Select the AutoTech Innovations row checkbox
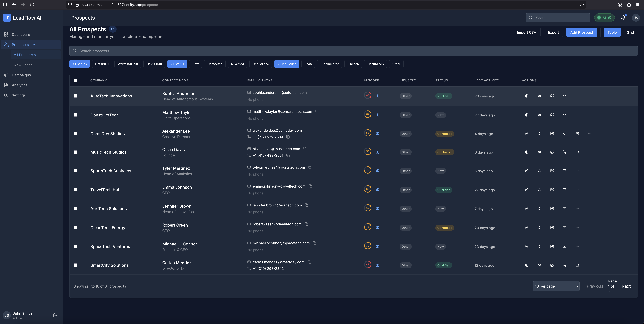Image resolution: width=644 pixels, height=324 pixels. (x=75, y=96)
